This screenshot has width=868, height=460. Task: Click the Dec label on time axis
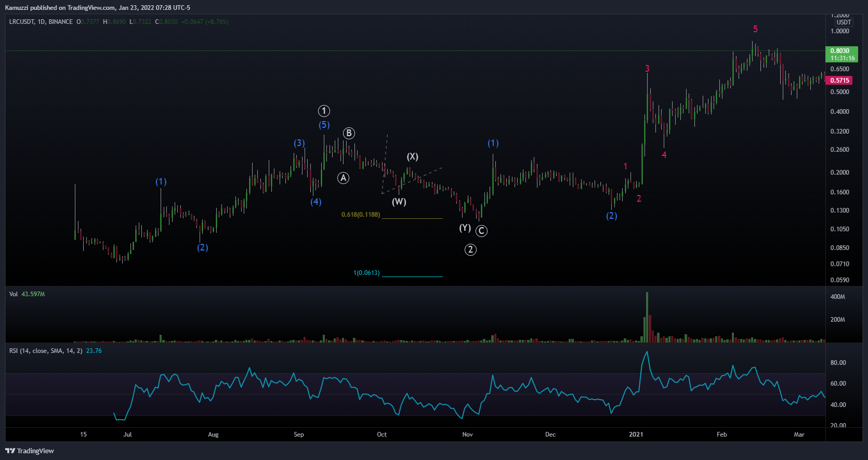pyautogui.click(x=550, y=435)
